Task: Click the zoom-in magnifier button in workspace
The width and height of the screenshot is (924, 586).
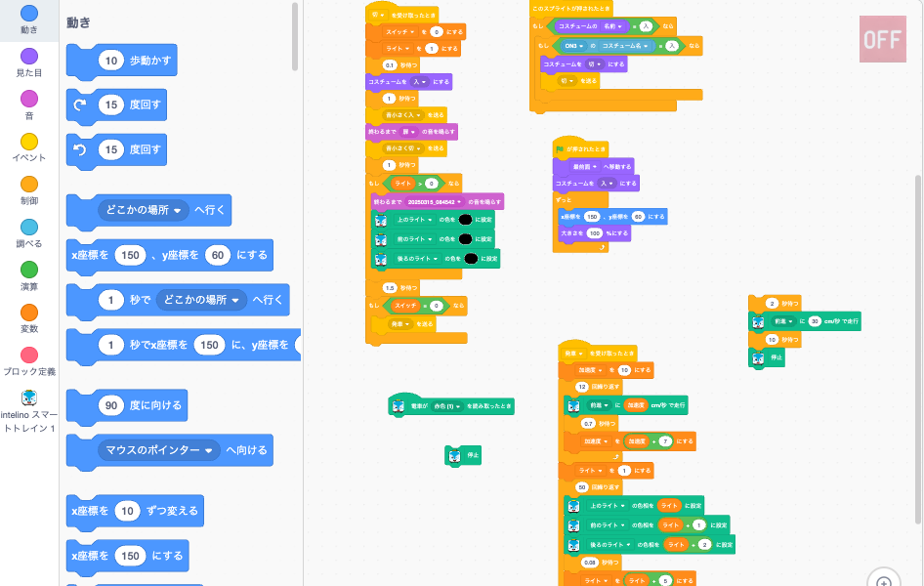Action: (x=883, y=581)
